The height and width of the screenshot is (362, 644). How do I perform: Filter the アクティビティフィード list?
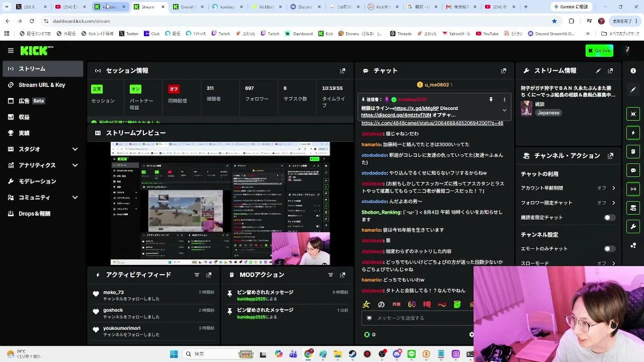(197, 275)
